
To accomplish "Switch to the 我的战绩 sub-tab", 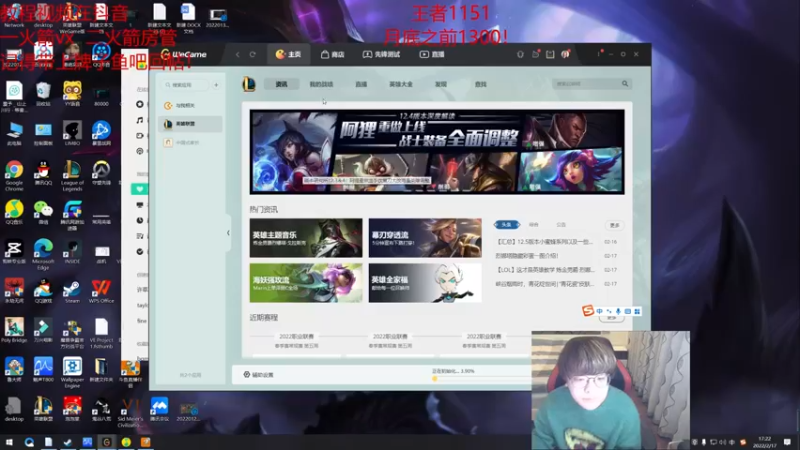I will (x=321, y=84).
